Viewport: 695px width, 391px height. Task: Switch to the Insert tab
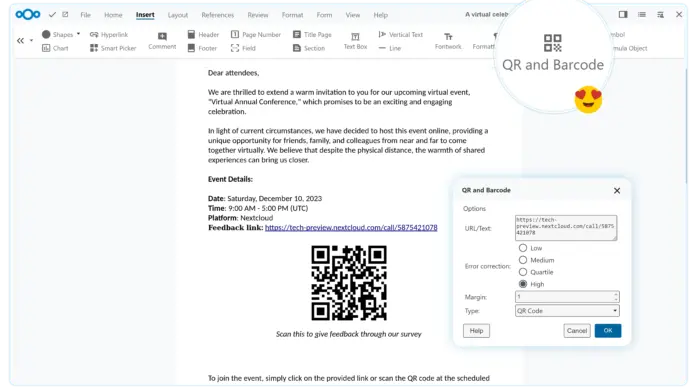[145, 15]
